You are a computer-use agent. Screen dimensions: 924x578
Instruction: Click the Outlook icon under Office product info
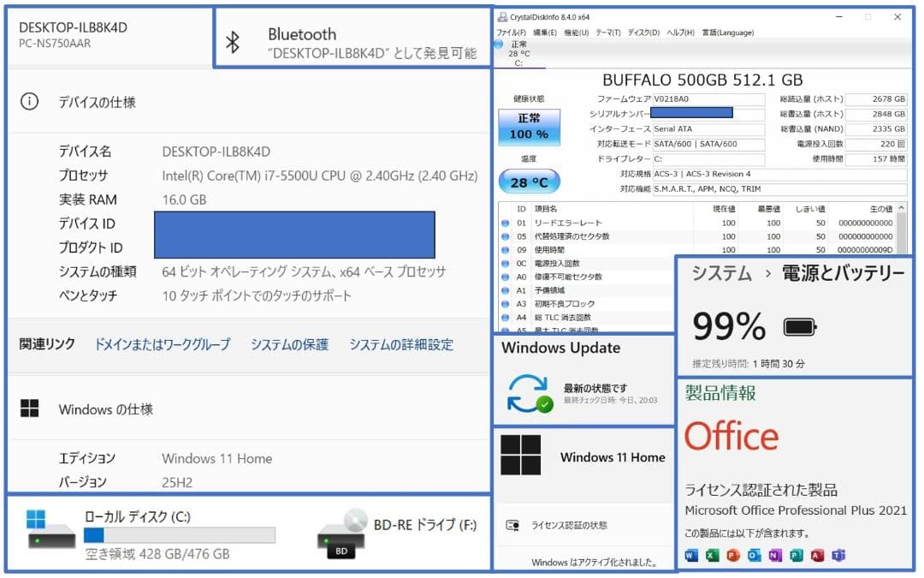pos(755,557)
